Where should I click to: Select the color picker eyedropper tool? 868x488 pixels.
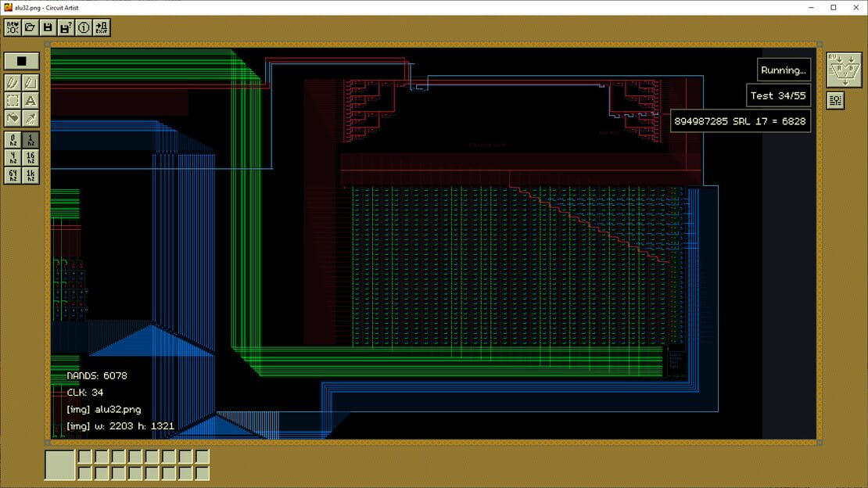pyautogui.click(x=30, y=118)
